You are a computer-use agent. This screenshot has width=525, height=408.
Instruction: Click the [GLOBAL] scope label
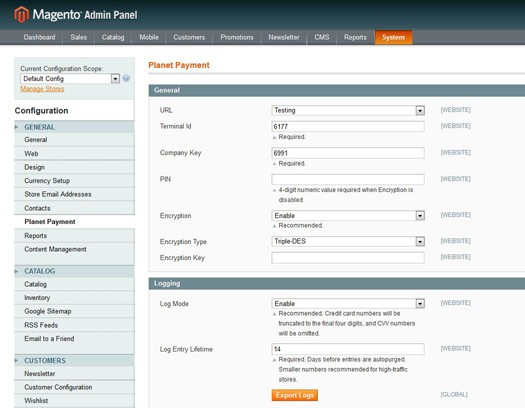[454, 395]
